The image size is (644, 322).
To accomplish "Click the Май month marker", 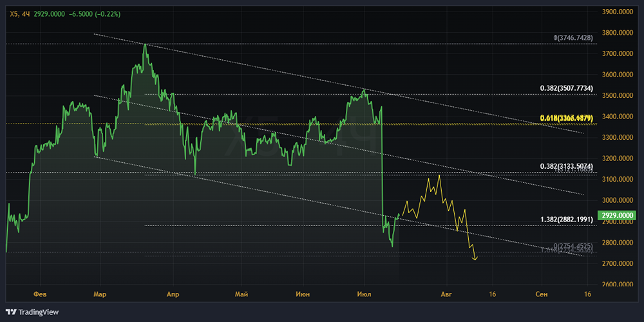I will 241,294.
